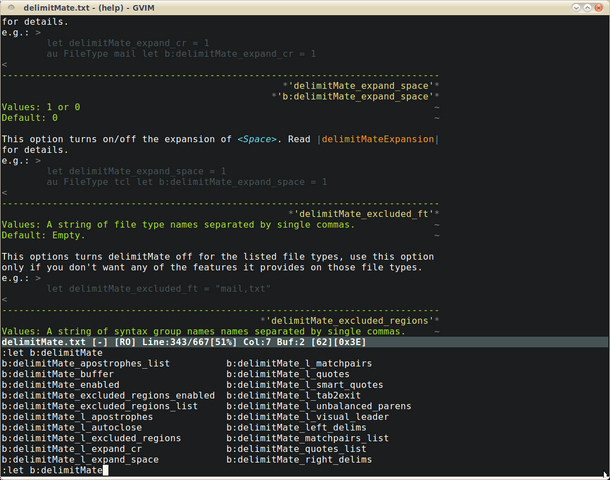This screenshot has width=610, height=480.
Task: Select b:delimitMate_l_tab2exit completion entry
Action: click(293, 396)
